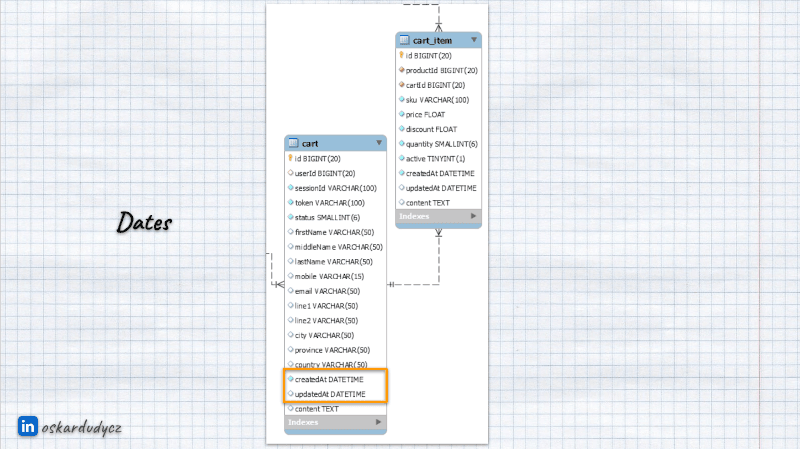This screenshot has width=800, height=449.
Task: Click the diamond icon next to sessionId
Action: tap(290, 188)
